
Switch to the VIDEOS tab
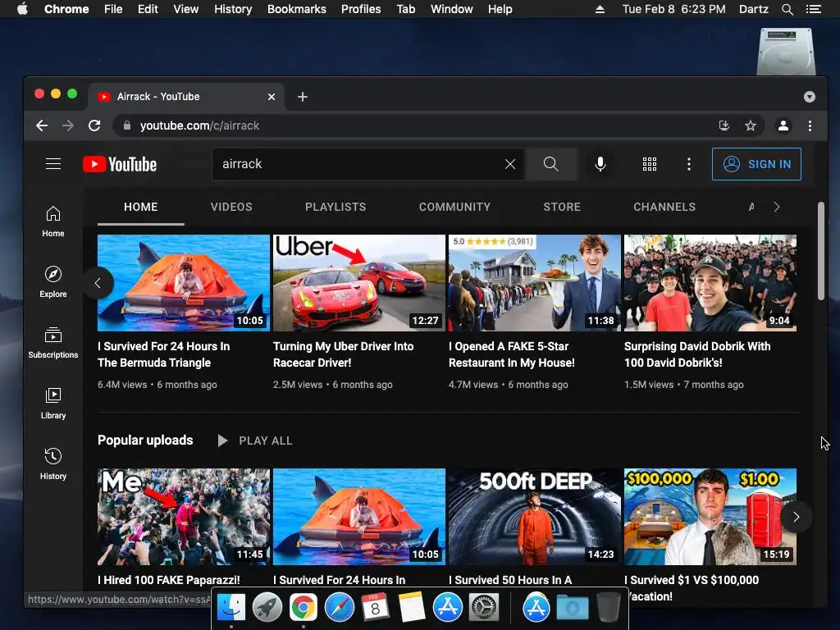click(231, 207)
